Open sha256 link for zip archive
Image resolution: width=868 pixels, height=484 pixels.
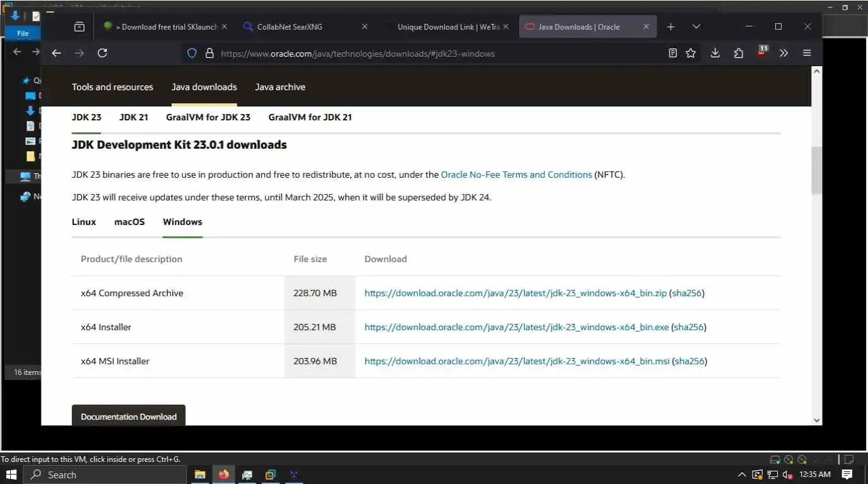pyautogui.click(x=687, y=293)
